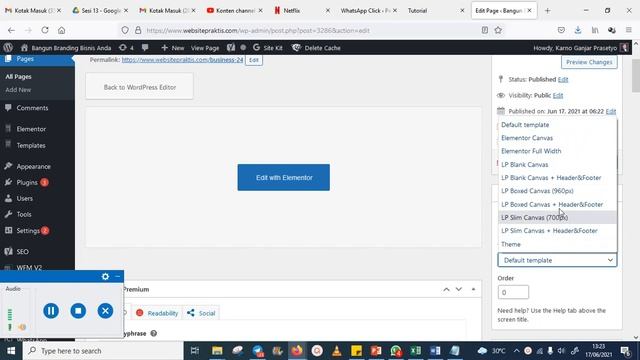Open Word from the taskbar

click(x=435, y=351)
